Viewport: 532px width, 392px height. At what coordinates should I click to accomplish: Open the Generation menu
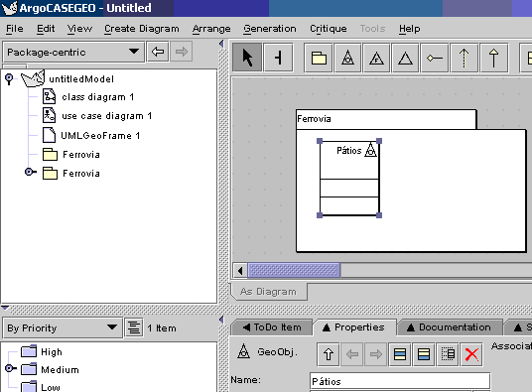[270, 29]
